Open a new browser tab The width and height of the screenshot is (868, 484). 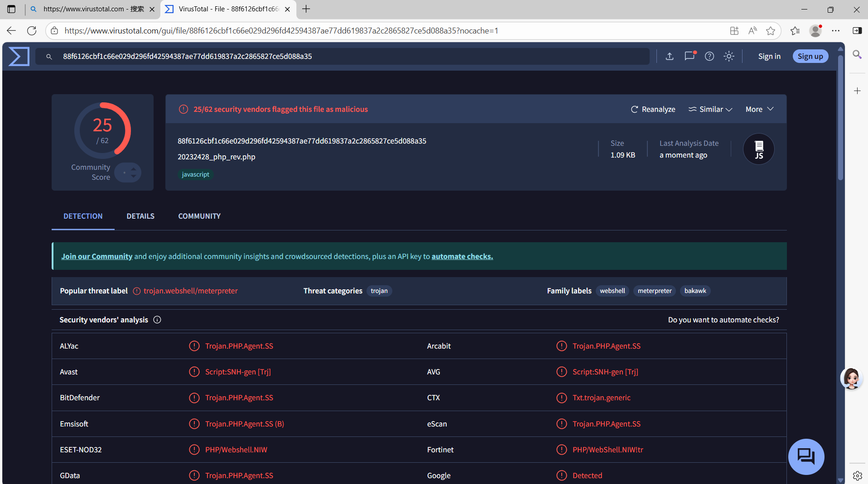point(306,9)
